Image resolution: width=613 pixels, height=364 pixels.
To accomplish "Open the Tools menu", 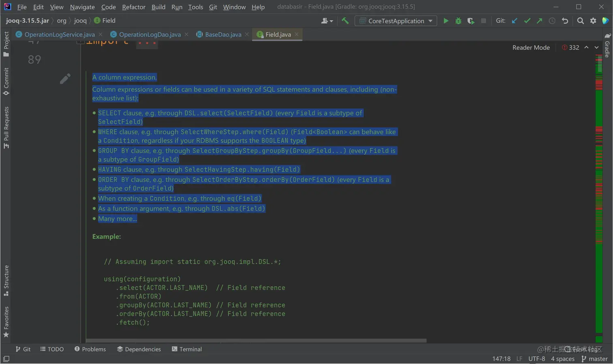I will click(x=195, y=7).
